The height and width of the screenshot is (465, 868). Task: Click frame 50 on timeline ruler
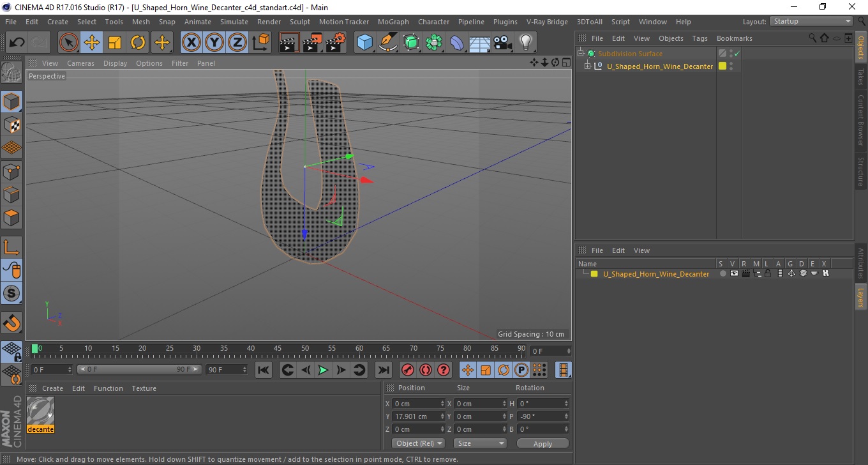[305, 349]
